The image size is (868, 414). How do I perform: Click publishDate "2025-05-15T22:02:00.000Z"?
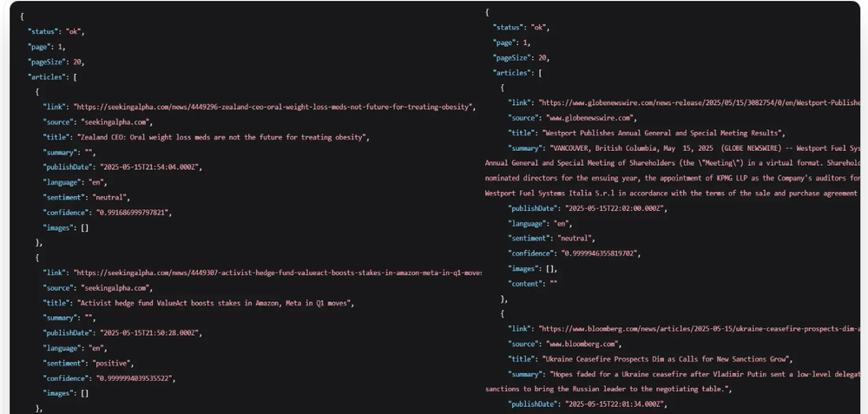(615, 208)
